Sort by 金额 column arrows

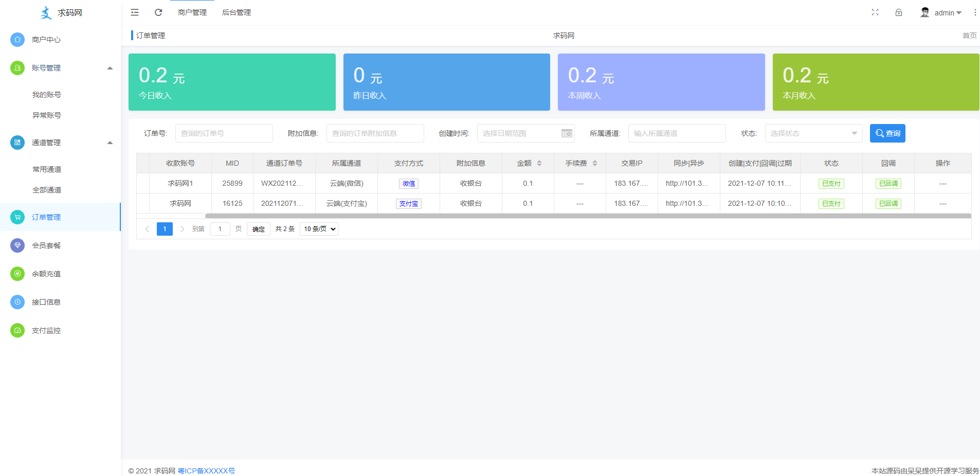(539, 163)
